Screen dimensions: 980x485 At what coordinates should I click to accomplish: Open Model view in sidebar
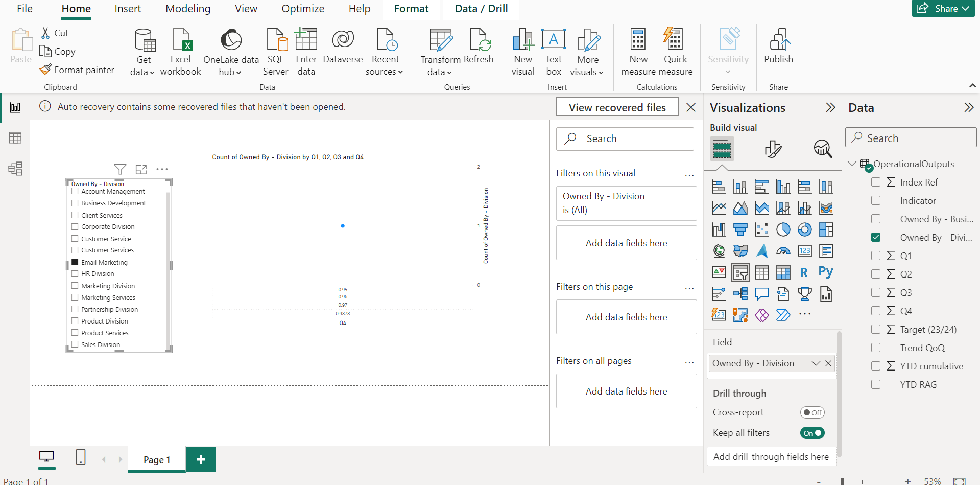point(15,169)
